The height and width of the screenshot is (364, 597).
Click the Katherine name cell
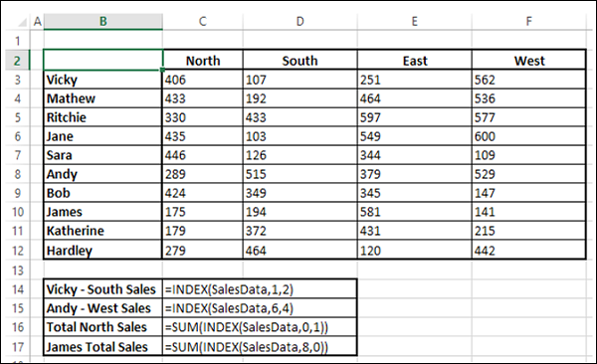[x=102, y=231]
